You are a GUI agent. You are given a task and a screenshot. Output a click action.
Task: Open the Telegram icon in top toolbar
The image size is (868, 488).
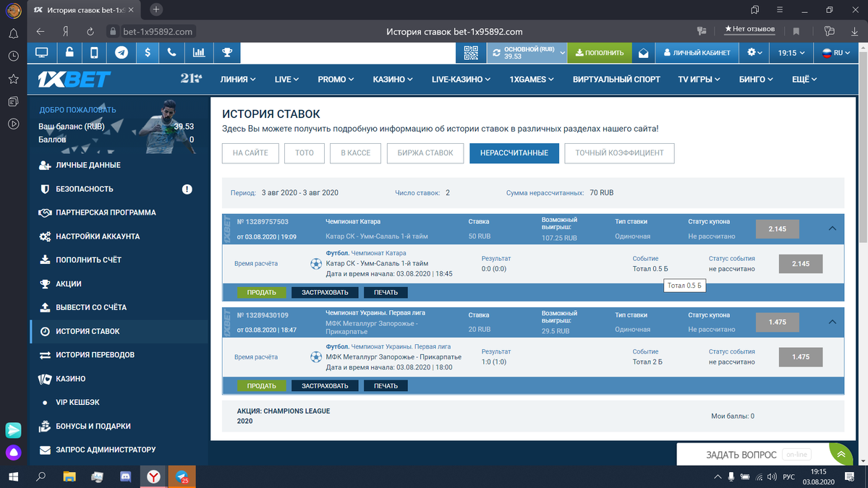[121, 53]
